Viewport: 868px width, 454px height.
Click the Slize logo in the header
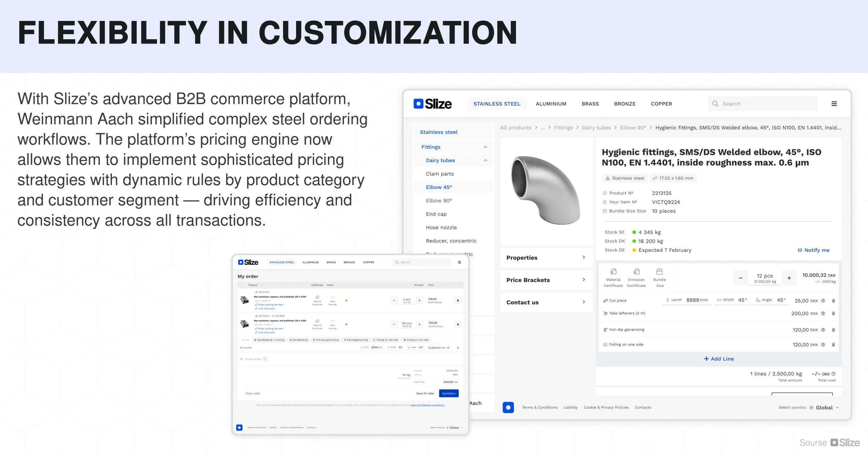click(432, 104)
